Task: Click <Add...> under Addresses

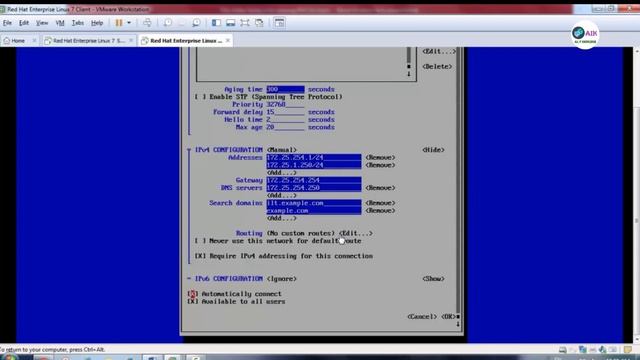Action: (282, 173)
